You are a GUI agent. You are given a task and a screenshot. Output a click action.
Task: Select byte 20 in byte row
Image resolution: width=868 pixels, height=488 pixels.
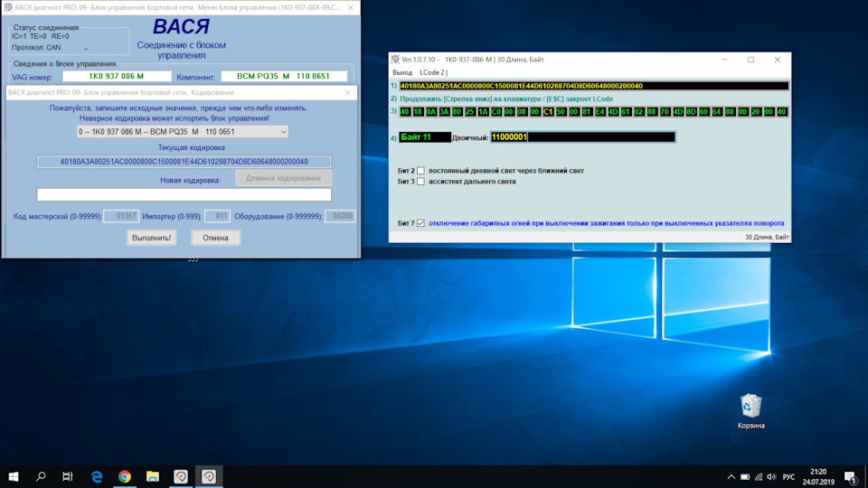[x=756, y=112]
